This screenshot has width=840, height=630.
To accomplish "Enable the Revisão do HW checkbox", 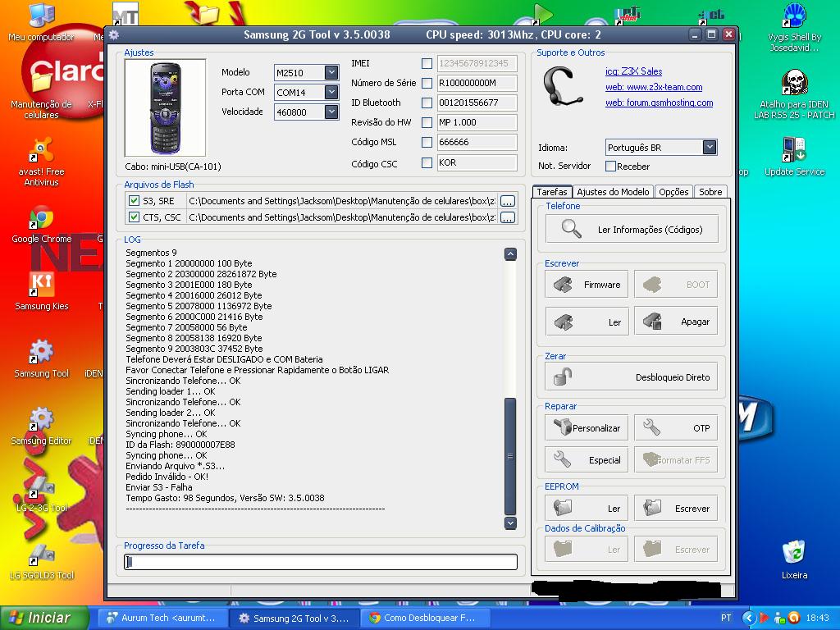I will [427, 123].
